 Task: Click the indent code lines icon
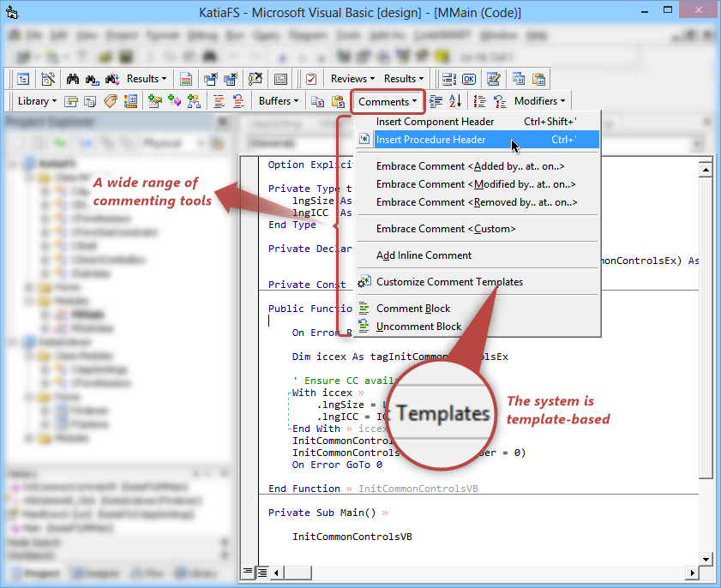436,101
